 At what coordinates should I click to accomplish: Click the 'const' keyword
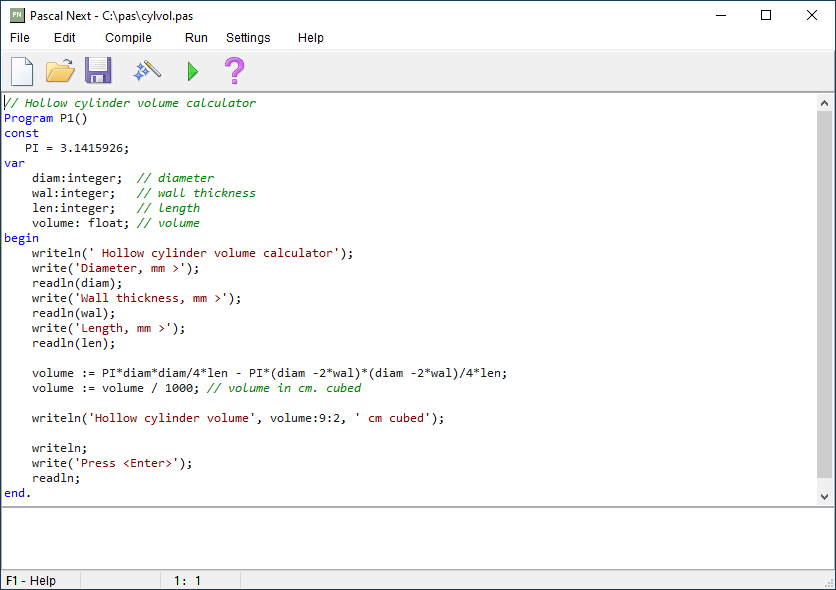21,133
